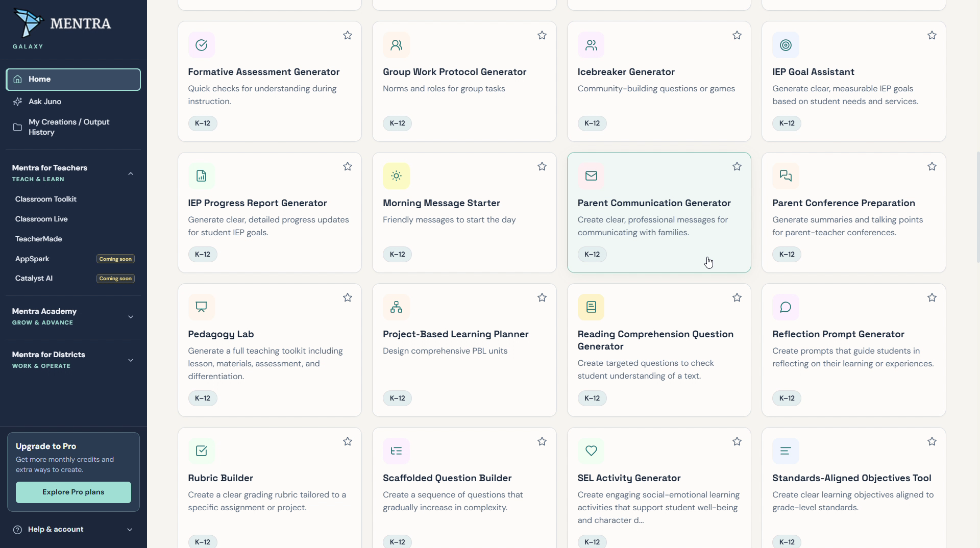Open Project-Based Learning Planner title
Screen dimensions: 980x548
[x=455, y=334]
